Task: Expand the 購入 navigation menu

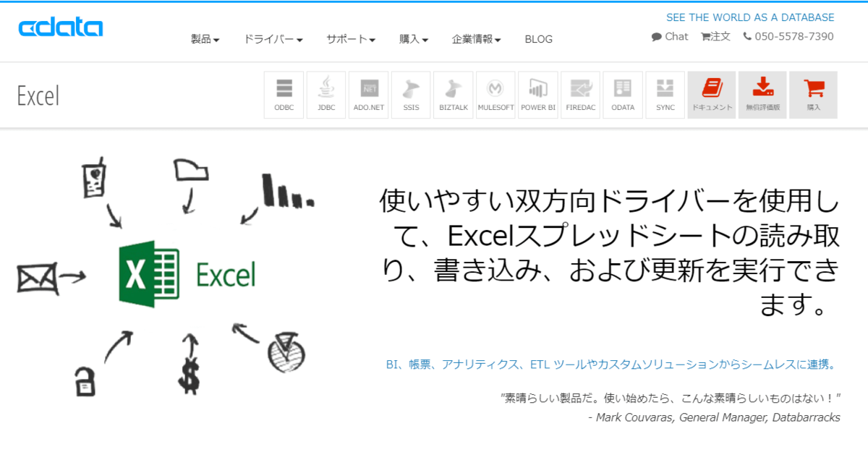Action: (x=414, y=39)
